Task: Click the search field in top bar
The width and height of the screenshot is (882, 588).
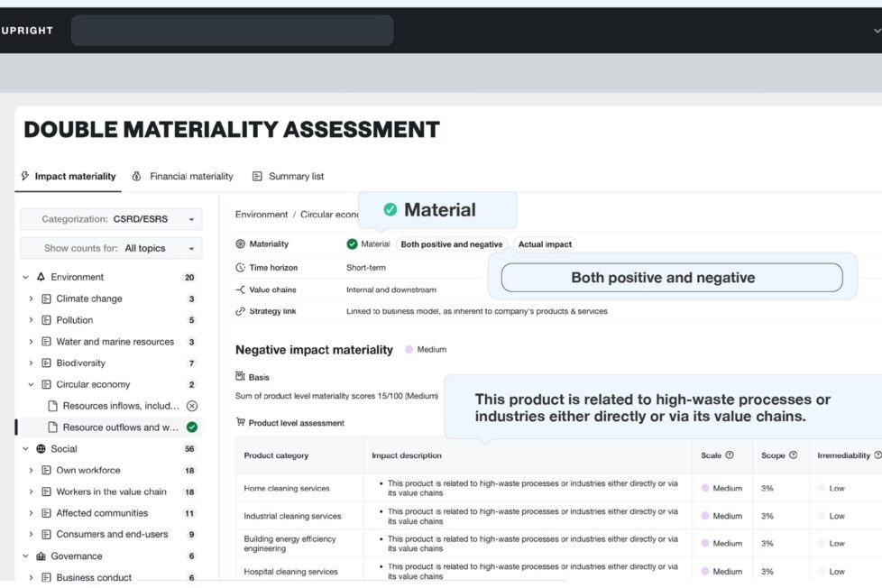Action: coord(232,31)
